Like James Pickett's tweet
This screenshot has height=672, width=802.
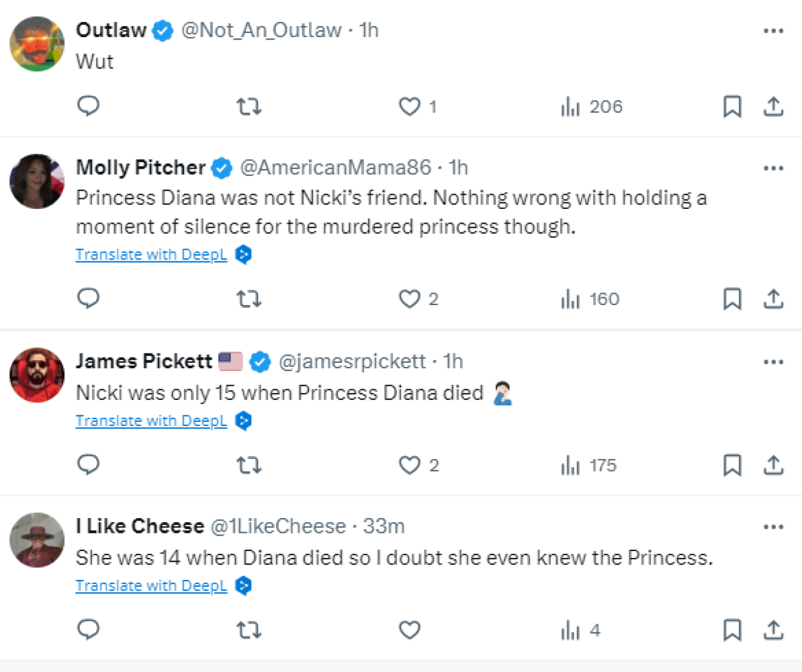click(x=410, y=465)
